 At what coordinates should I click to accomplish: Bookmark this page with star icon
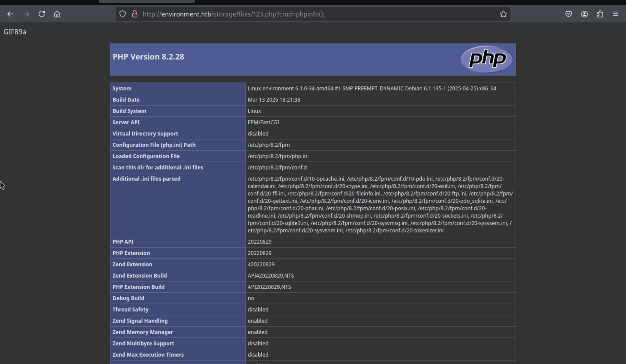pyautogui.click(x=503, y=14)
